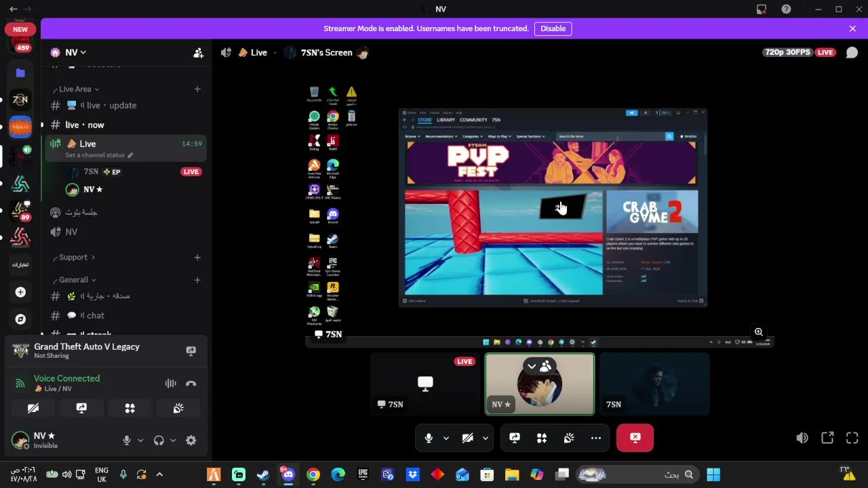This screenshot has height=488, width=868.
Task: Disconnect using the red hang up button
Action: pyautogui.click(x=635, y=438)
